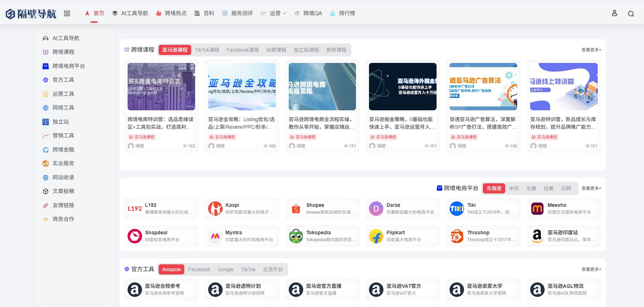Click the Thisshop TS icon
The width and height of the screenshot is (644, 307).
(456, 236)
